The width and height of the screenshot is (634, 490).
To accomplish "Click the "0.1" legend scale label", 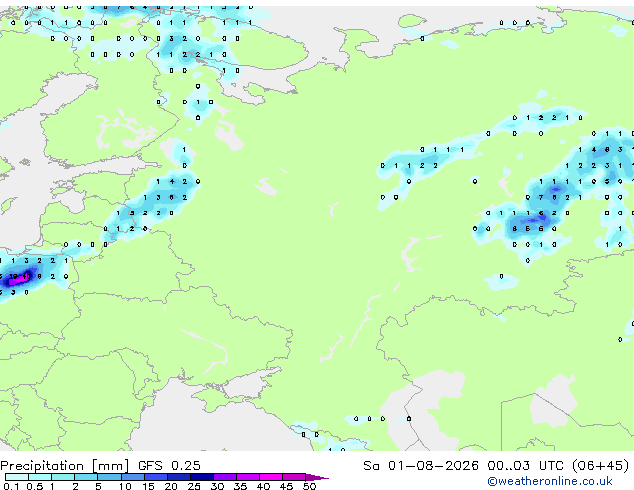I will pos(11,486).
